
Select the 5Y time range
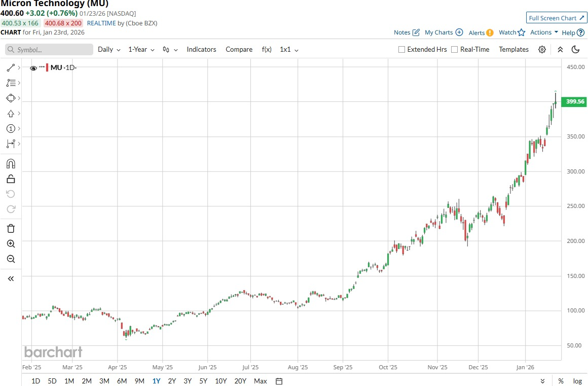click(x=203, y=381)
